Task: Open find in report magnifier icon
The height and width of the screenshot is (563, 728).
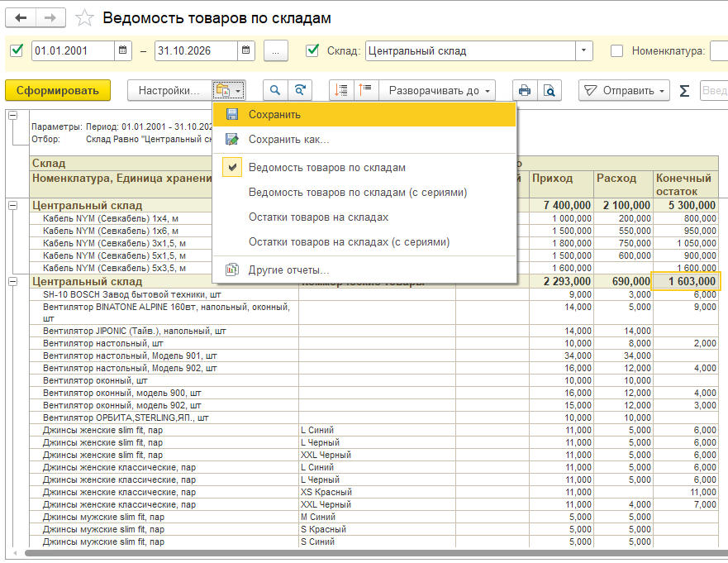Action: 275,90
